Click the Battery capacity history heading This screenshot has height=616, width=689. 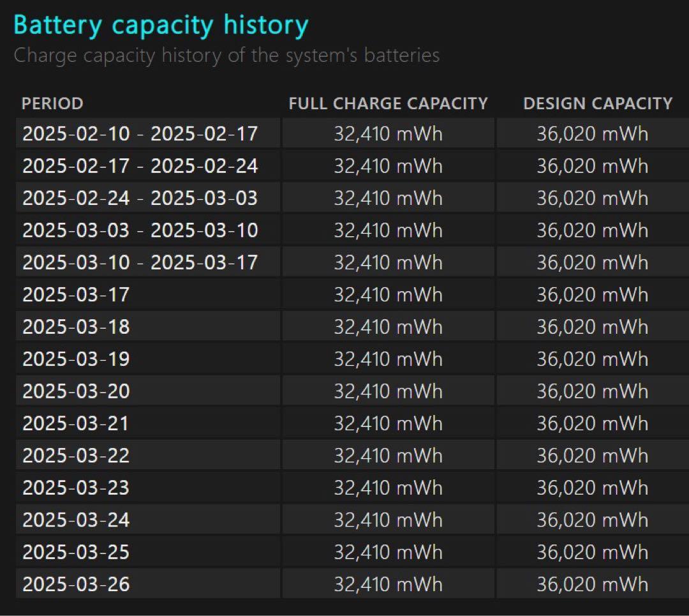coord(161,26)
